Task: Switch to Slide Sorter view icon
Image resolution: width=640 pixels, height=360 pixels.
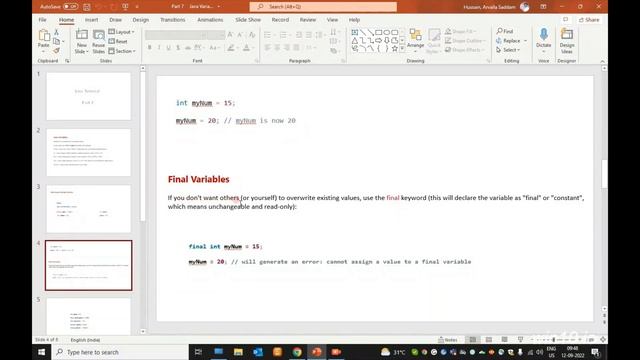Action: pos(489,340)
